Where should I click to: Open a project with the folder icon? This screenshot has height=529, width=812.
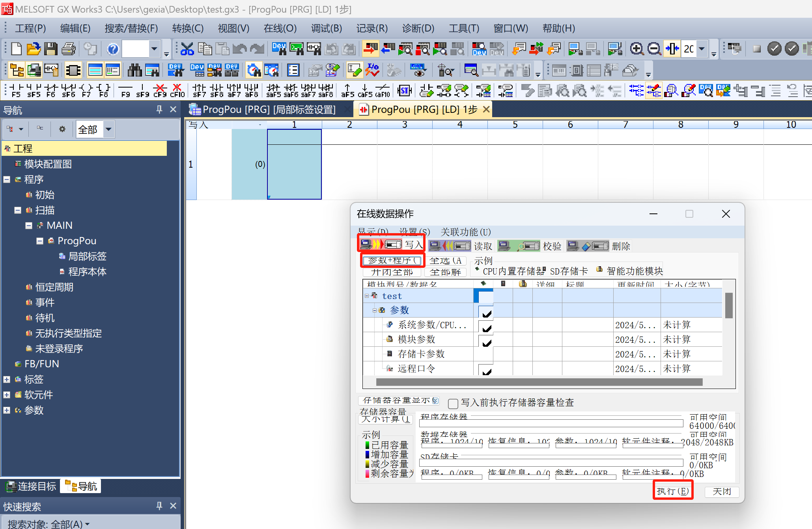point(34,49)
